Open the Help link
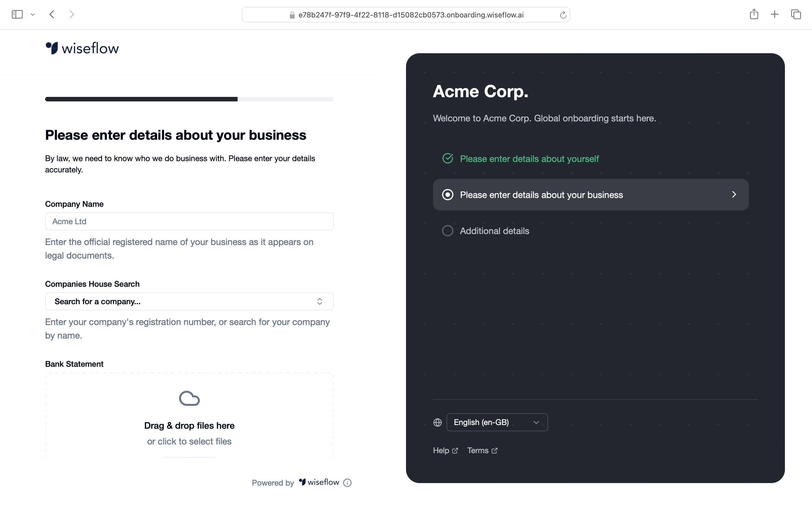 pos(441,451)
